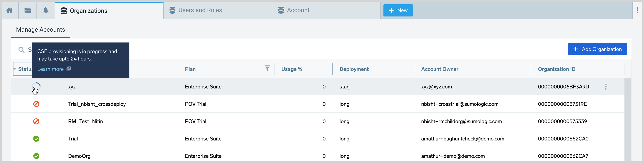The width and height of the screenshot is (644, 163).
Task: Click the Plan column filter icon
Action: pos(267,69)
